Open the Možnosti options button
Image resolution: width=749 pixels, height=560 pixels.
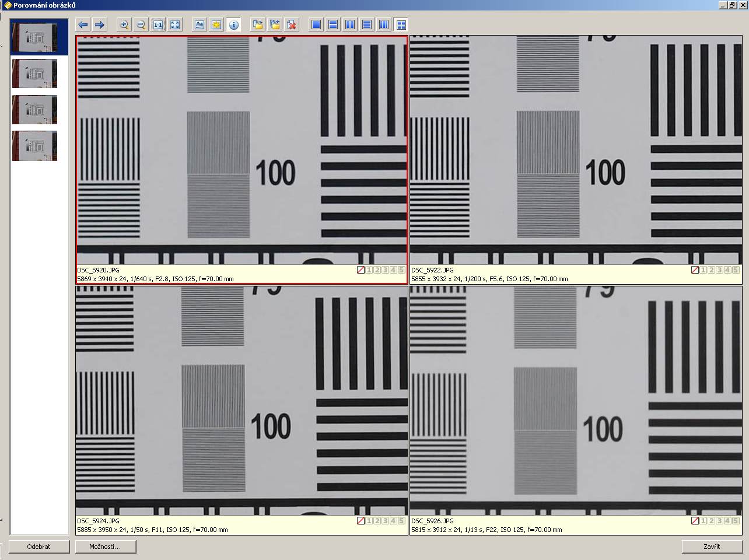[106, 547]
